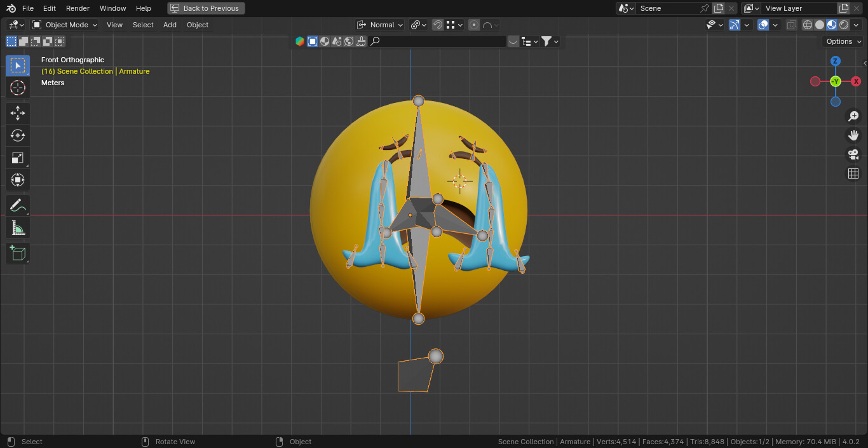Toggle X-Ray mode

(791, 25)
